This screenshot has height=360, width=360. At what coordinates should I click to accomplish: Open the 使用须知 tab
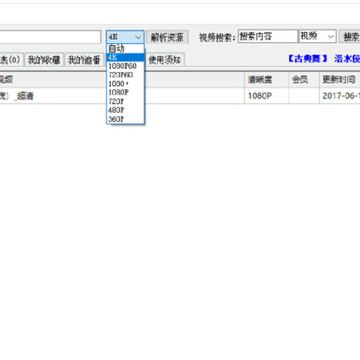(165, 60)
